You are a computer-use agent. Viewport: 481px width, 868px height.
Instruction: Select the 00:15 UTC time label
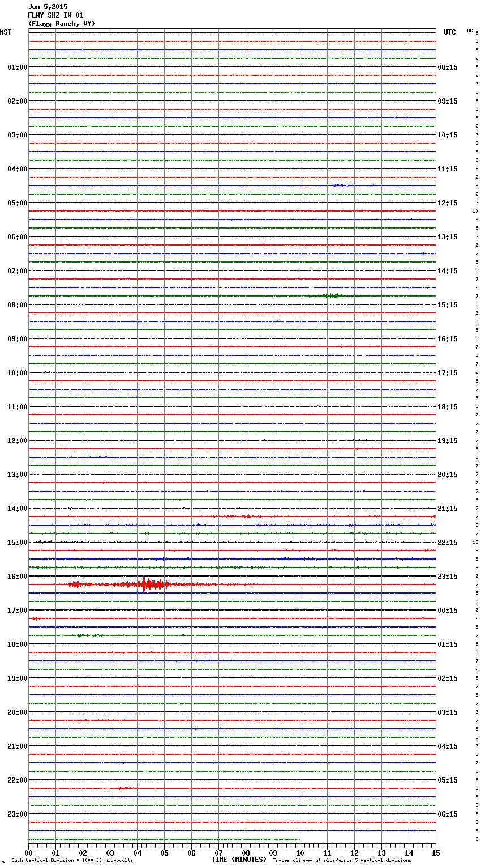pos(448,611)
